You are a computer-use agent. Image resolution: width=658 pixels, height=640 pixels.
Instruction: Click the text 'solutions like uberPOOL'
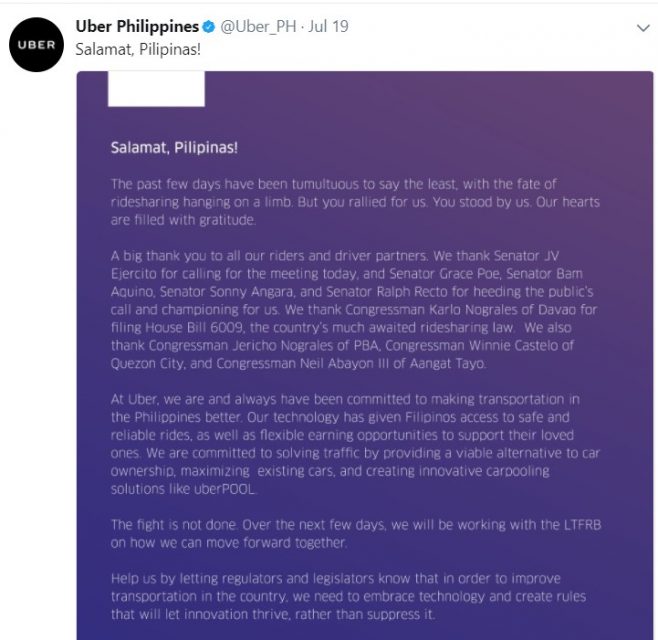183,489
